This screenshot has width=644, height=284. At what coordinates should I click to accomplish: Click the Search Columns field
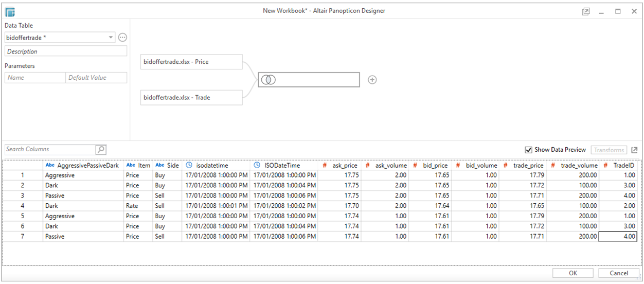click(50, 150)
